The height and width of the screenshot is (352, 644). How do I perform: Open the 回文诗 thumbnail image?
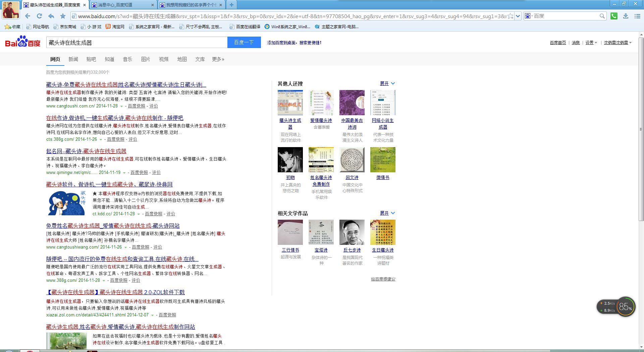tap(352, 160)
